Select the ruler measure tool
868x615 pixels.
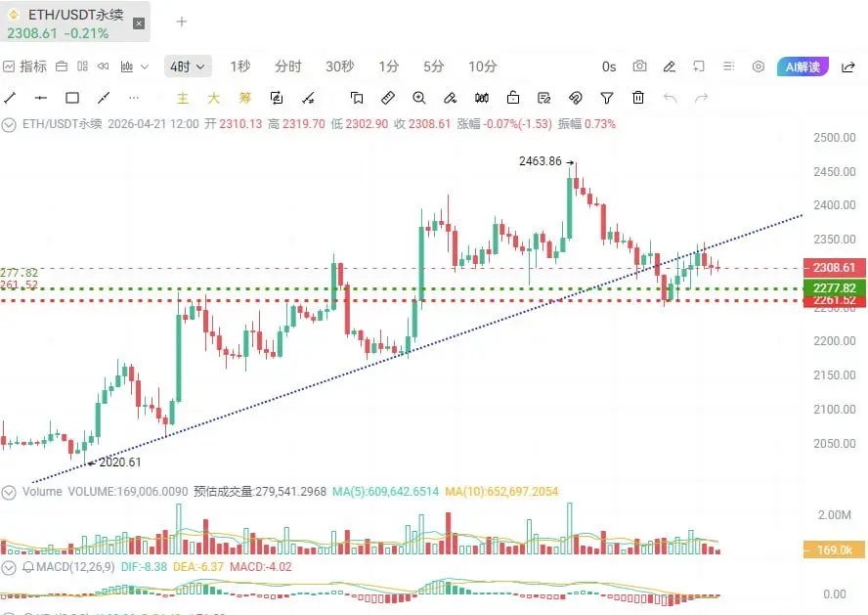(x=388, y=98)
